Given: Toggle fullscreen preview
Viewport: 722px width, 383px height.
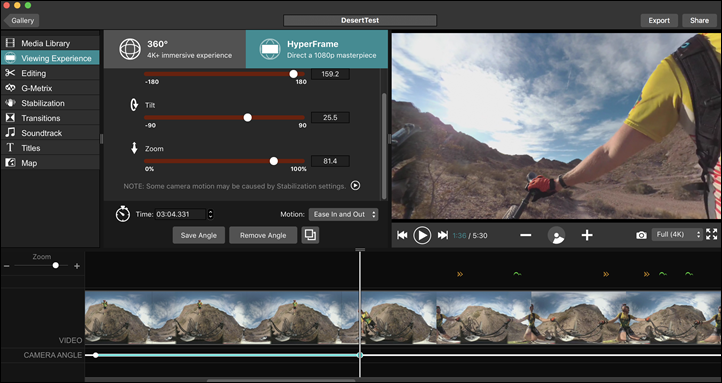Looking at the screenshot, I should (711, 234).
